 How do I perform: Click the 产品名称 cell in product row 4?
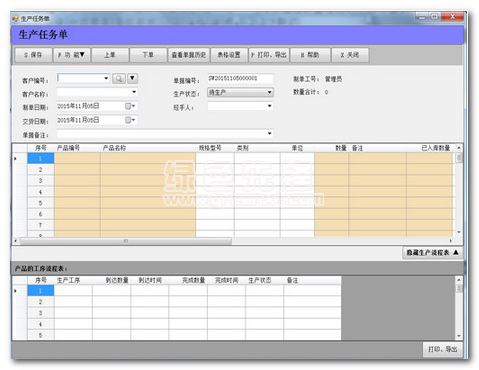(148, 192)
